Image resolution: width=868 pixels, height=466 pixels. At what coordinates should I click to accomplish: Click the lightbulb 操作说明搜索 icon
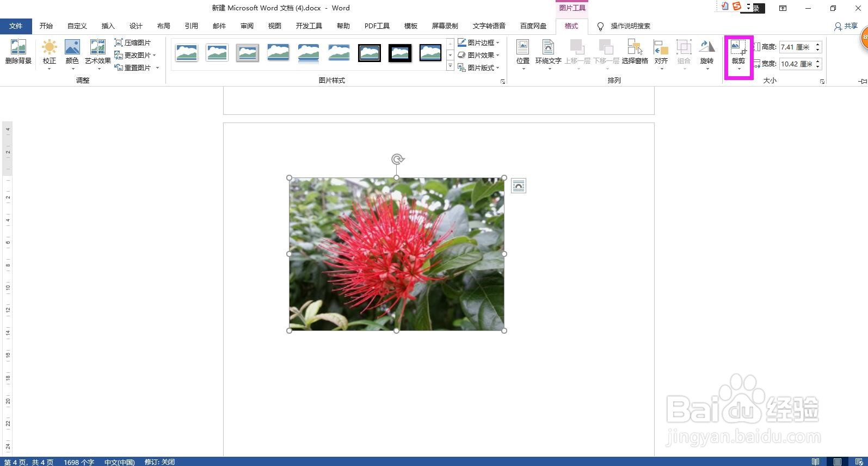600,26
